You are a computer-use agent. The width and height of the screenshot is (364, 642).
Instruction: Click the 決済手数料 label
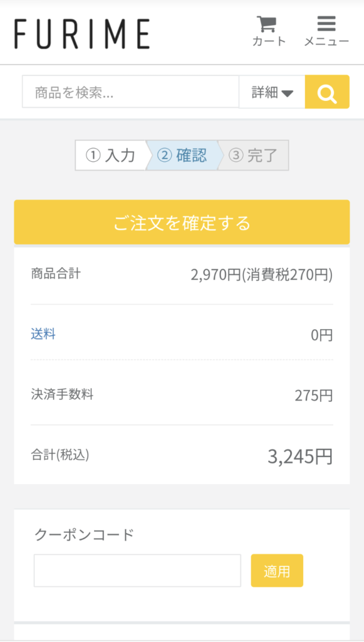pyautogui.click(x=62, y=395)
